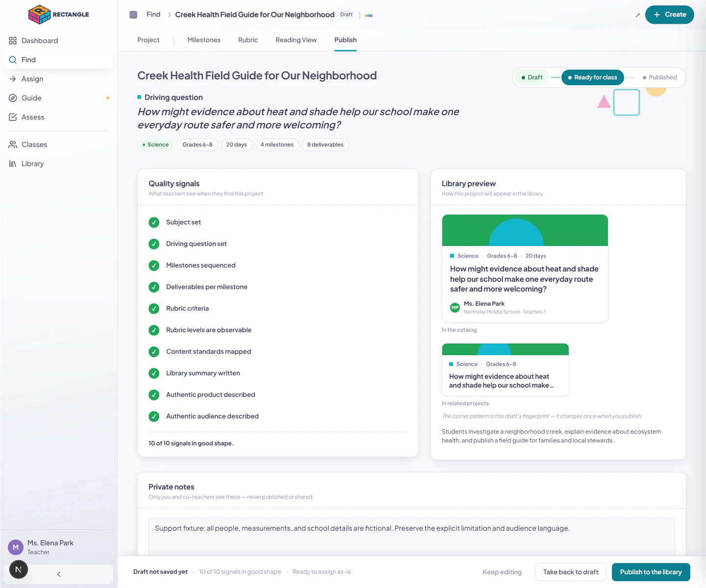Open the Rubric tab
This screenshot has width=706, height=588.
click(248, 40)
